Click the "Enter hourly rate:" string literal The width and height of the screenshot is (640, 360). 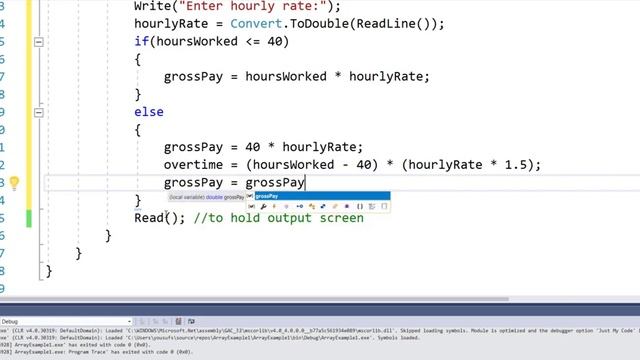tap(253, 6)
